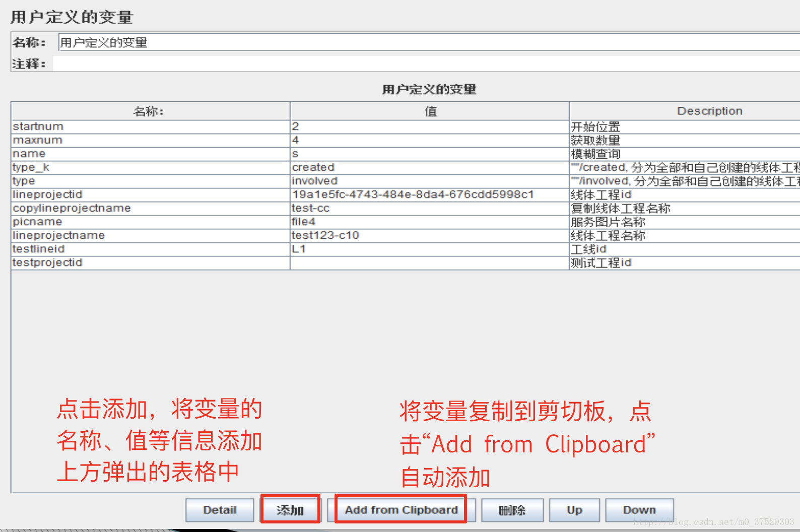Select the type variable cell
The height and width of the screenshot is (532, 800).
point(150,181)
